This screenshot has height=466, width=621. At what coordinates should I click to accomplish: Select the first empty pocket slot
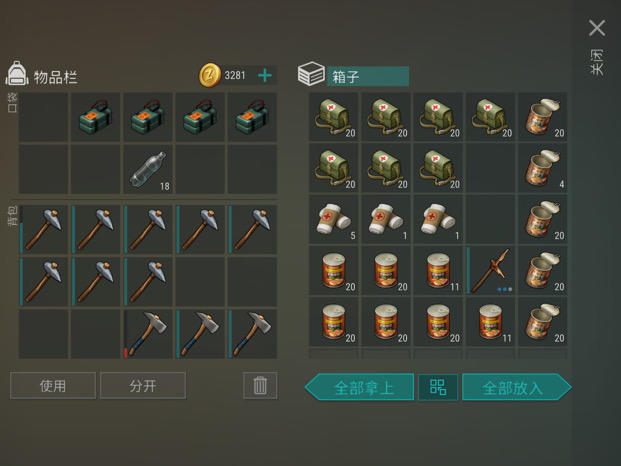tap(43, 117)
